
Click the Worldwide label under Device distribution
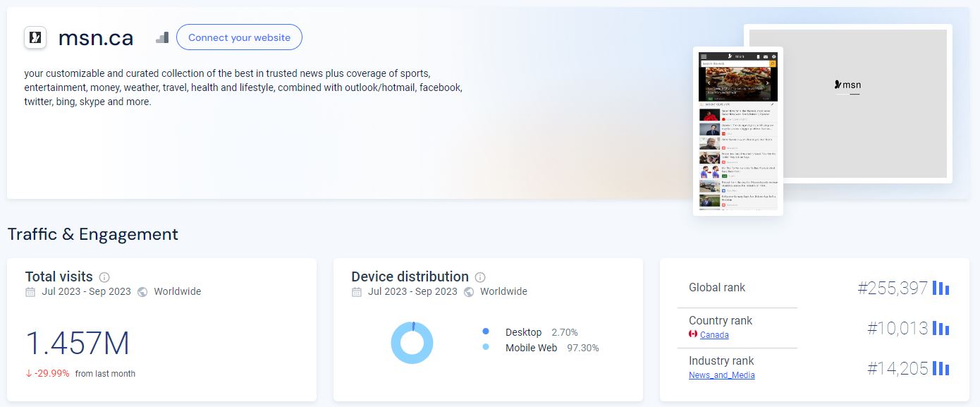(504, 291)
